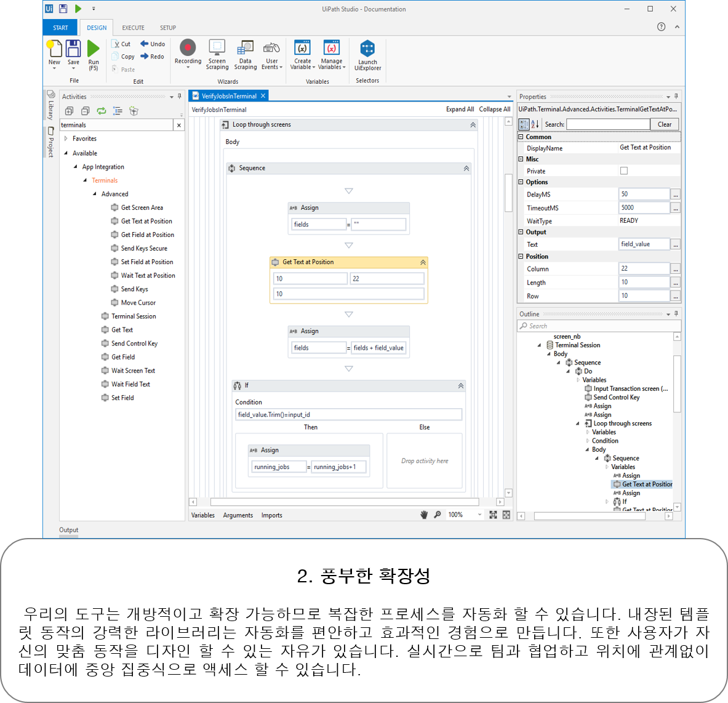Image resolution: width=728 pixels, height=703 pixels.
Task: Collapse the Advanced node in activities
Action: click(x=94, y=194)
